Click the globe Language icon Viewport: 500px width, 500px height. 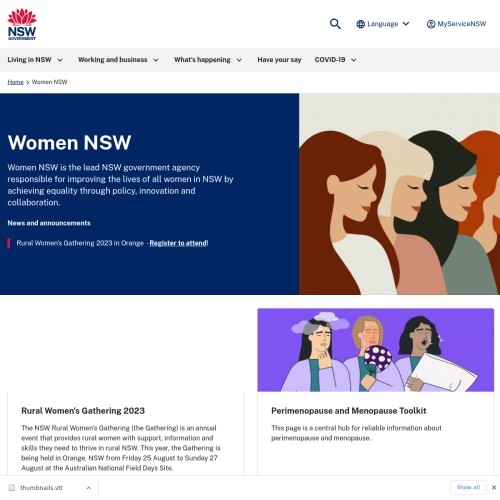point(360,24)
